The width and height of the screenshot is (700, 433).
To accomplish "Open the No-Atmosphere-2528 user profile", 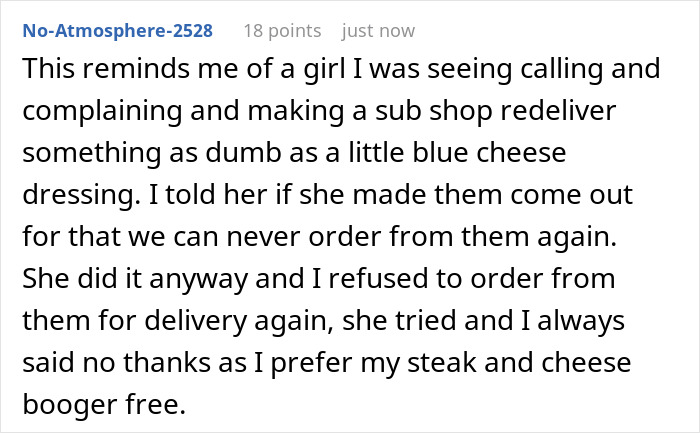I will tap(116, 31).
